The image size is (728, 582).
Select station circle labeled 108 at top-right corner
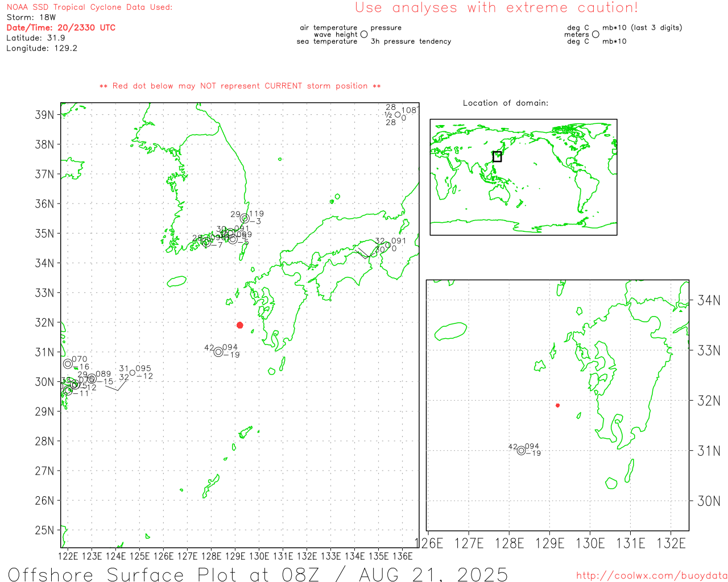(398, 115)
